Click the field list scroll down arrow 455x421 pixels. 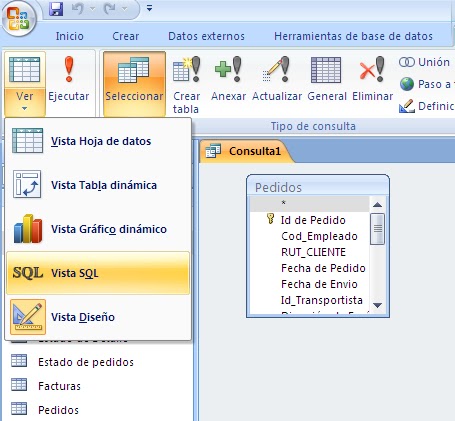pyautogui.click(x=377, y=305)
